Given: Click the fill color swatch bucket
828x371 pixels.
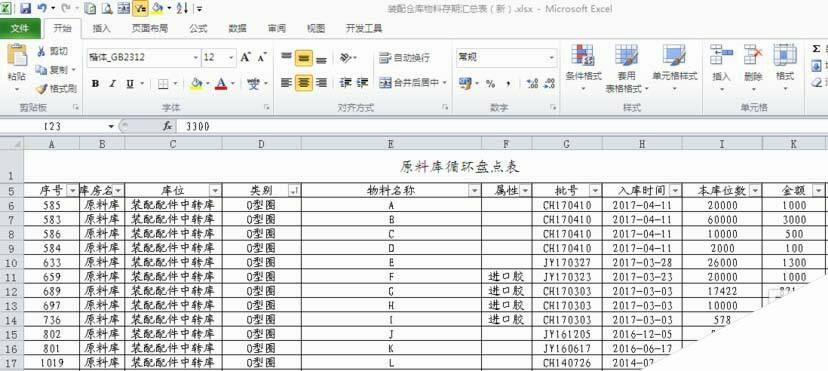Looking at the screenshot, I should 196,84.
